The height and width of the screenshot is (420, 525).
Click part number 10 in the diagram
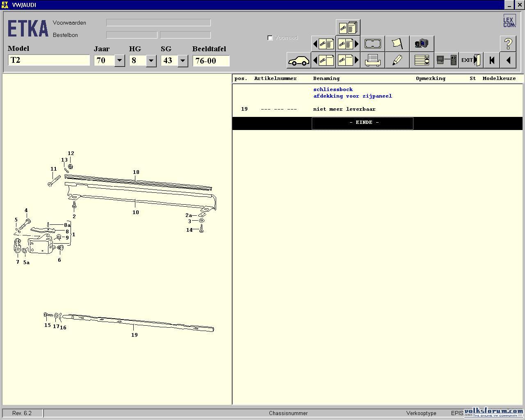(x=135, y=212)
